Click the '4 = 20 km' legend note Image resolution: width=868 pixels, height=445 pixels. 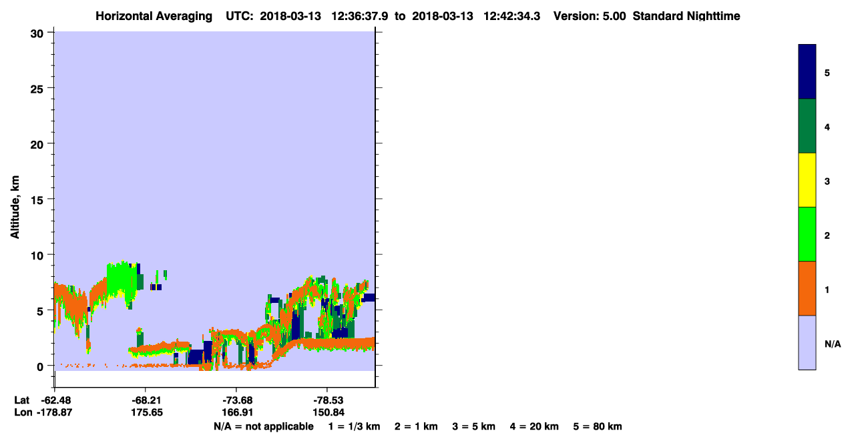(535, 426)
